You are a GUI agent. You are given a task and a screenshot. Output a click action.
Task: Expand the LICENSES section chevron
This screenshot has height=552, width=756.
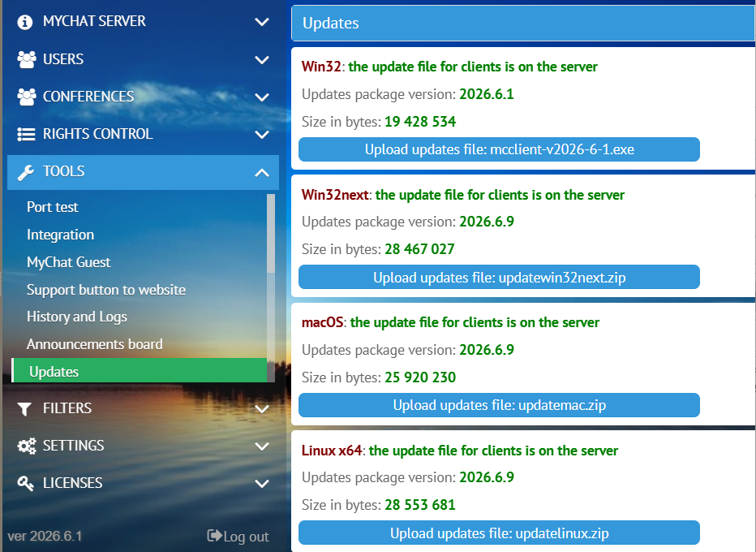pos(262,483)
